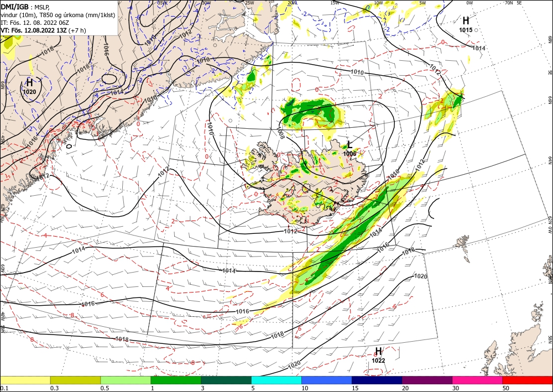Click the olive 0.3 mm legend swatch
This screenshot has height=392, width=553.
75,380
